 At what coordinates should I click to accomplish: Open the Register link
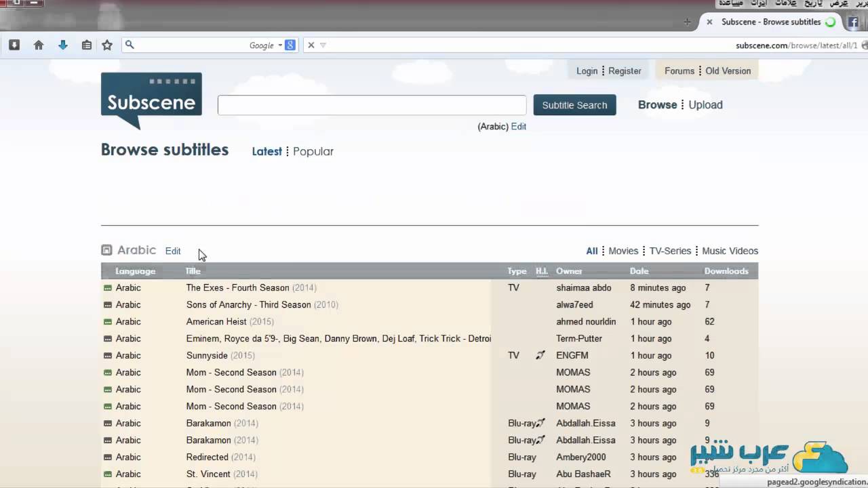pos(625,70)
